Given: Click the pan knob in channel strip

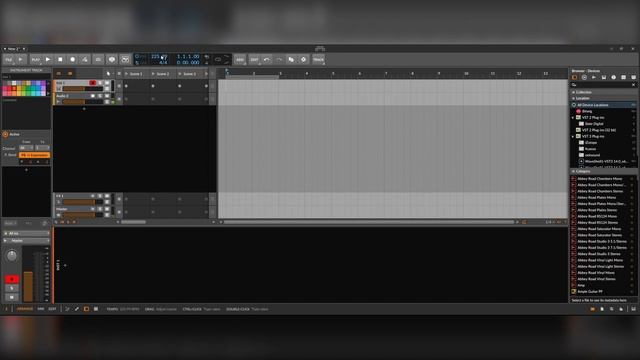Looking at the screenshot, I should pos(12,256).
